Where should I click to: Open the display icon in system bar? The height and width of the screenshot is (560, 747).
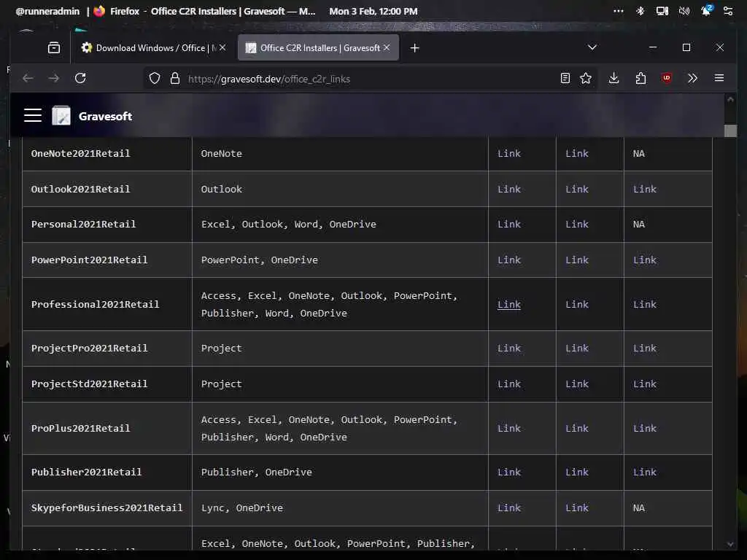pos(662,11)
